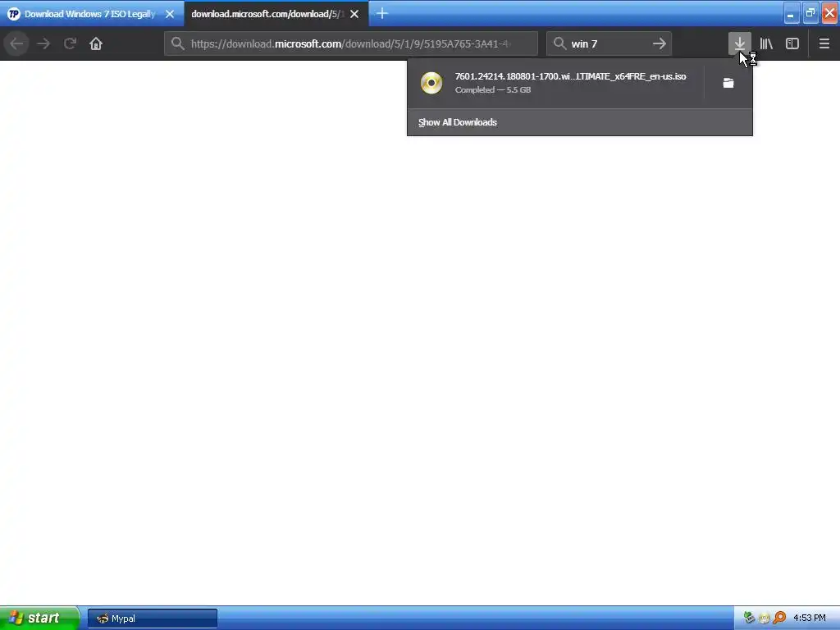Open the hamburger application menu
Screen dimensions: 840x630
824,43
